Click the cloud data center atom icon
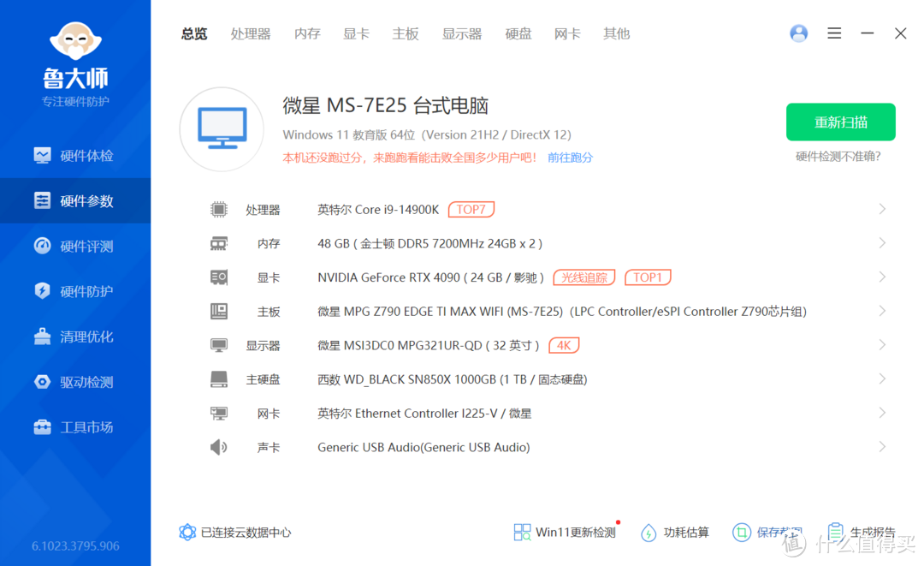 point(187,533)
